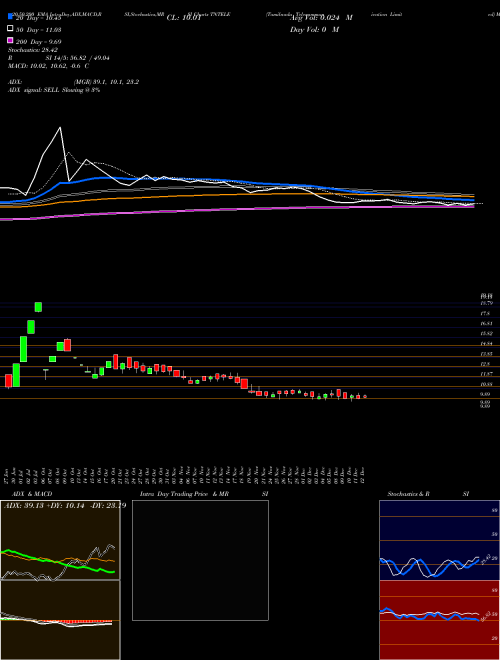The width and height of the screenshot is (500, 660).
Task: Click the 10.88 price axis label
Action: (487, 384)
